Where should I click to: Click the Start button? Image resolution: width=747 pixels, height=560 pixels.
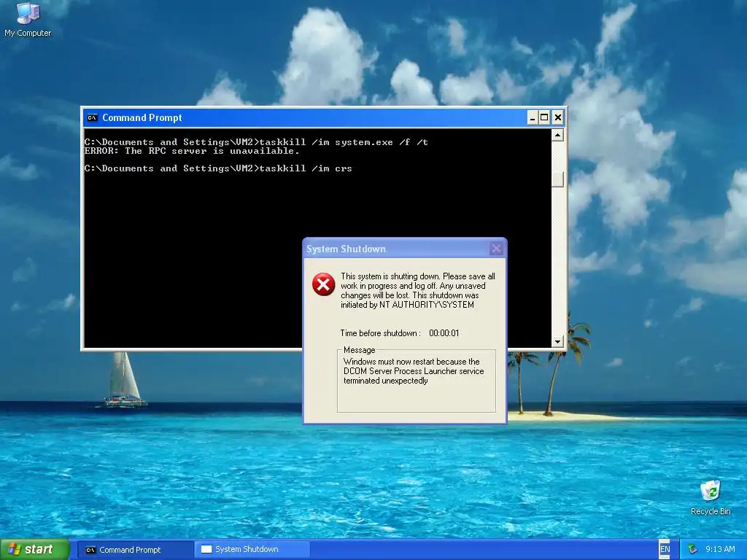click(x=34, y=549)
